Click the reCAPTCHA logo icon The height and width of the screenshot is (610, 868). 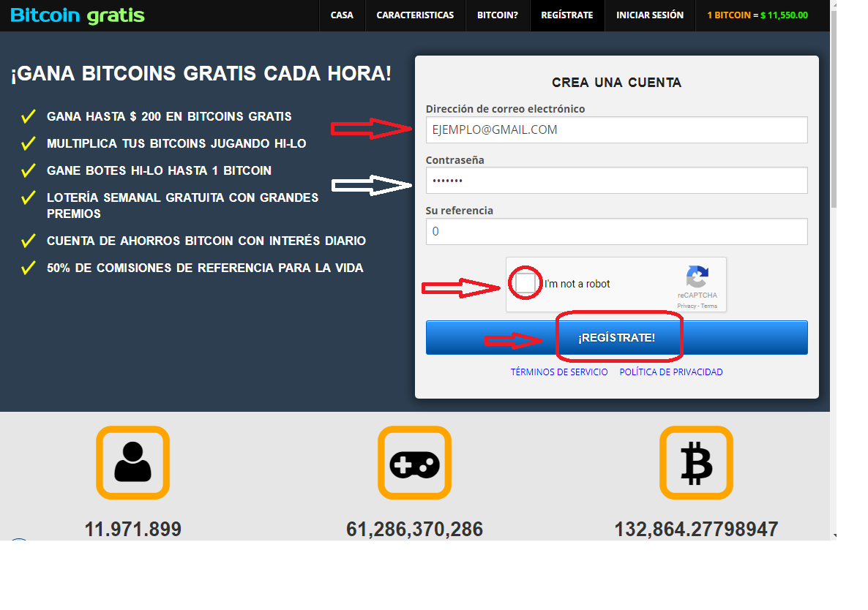click(697, 276)
